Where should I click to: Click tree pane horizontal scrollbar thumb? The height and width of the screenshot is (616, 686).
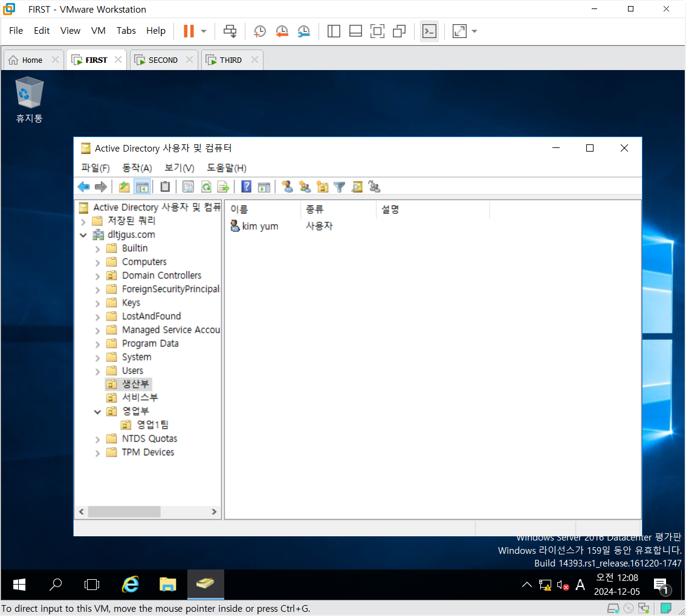pos(125,511)
